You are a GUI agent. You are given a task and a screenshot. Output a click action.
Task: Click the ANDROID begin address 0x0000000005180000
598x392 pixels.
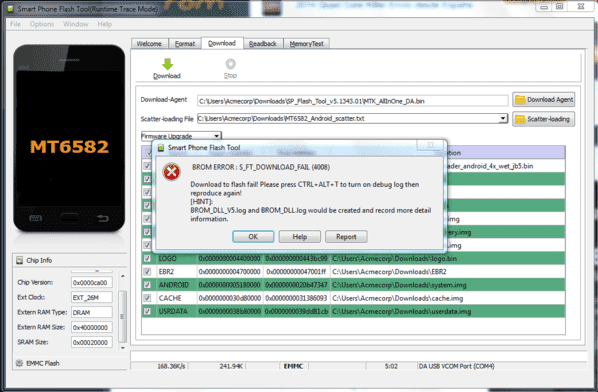coord(230,285)
